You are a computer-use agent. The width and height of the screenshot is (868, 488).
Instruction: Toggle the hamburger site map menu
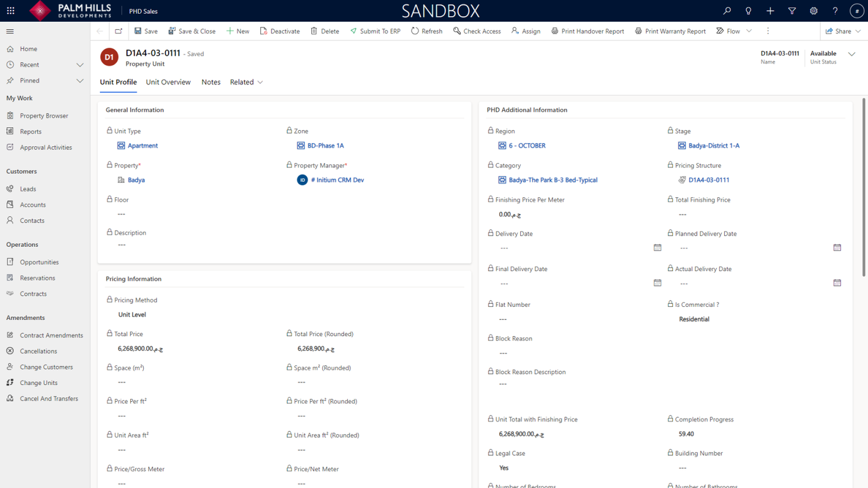coord(10,31)
